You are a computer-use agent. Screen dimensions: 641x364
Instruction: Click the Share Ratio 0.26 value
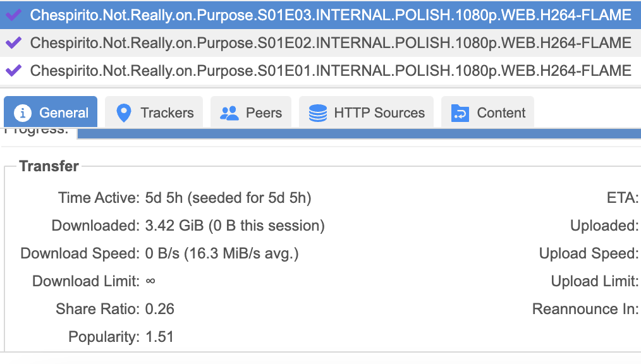click(x=160, y=309)
